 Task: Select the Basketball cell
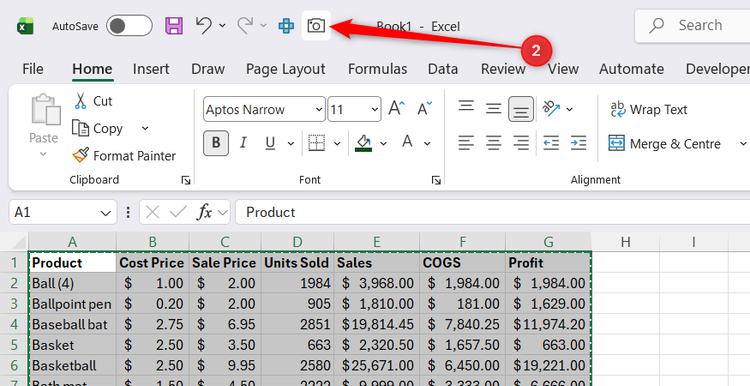click(x=72, y=365)
